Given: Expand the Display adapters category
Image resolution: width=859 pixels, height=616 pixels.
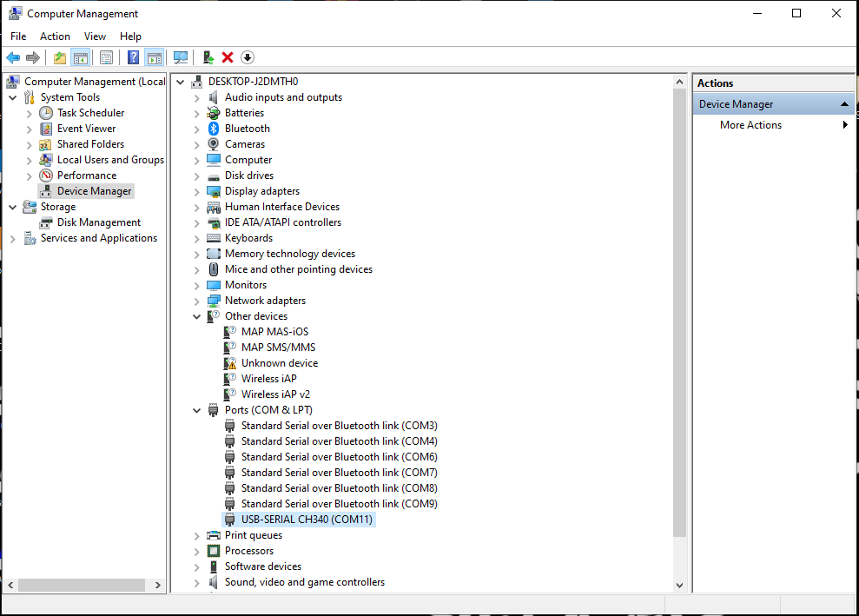Looking at the screenshot, I should 196,192.
